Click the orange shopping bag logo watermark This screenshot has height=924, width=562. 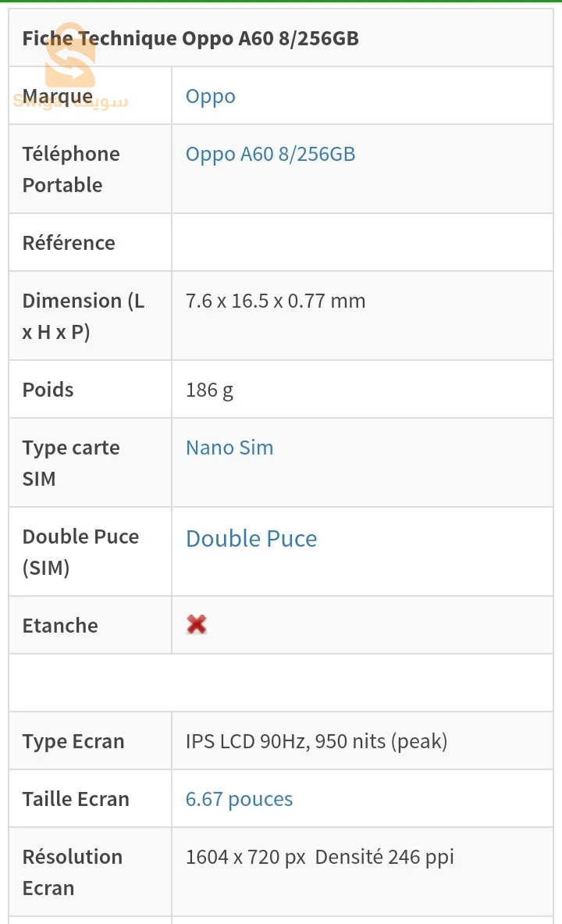pos(69,56)
